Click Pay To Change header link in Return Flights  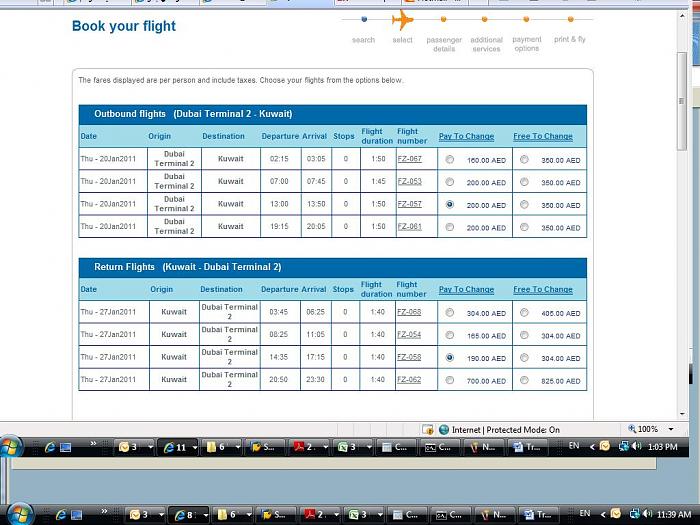(x=466, y=289)
